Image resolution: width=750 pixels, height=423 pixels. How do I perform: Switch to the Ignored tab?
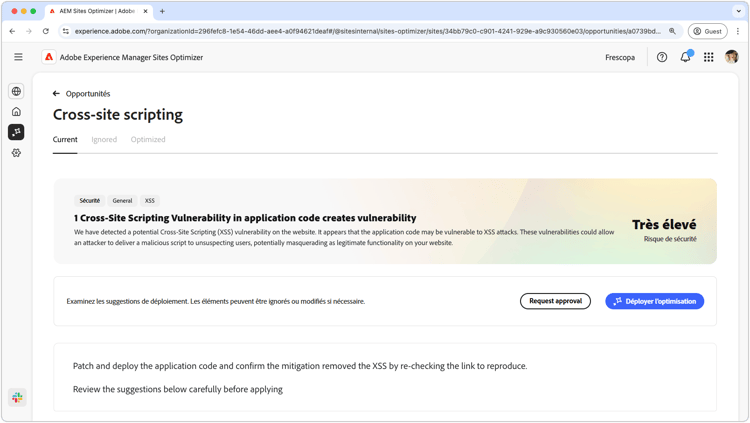click(x=104, y=139)
